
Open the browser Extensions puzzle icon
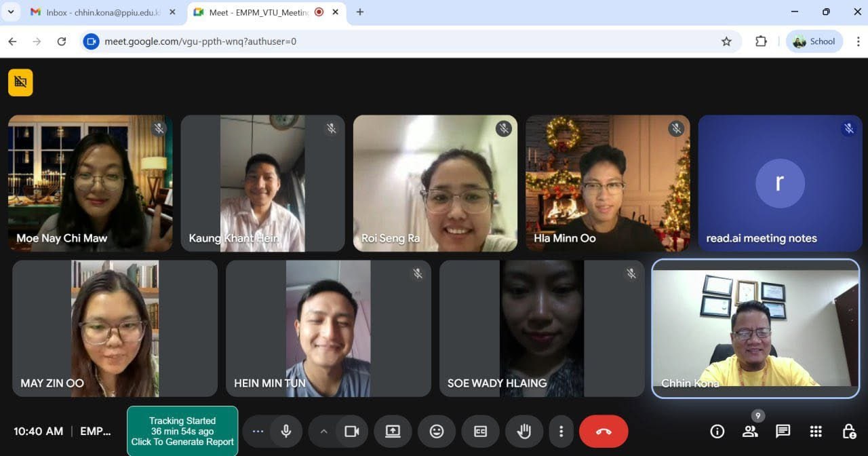[x=761, y=41]
